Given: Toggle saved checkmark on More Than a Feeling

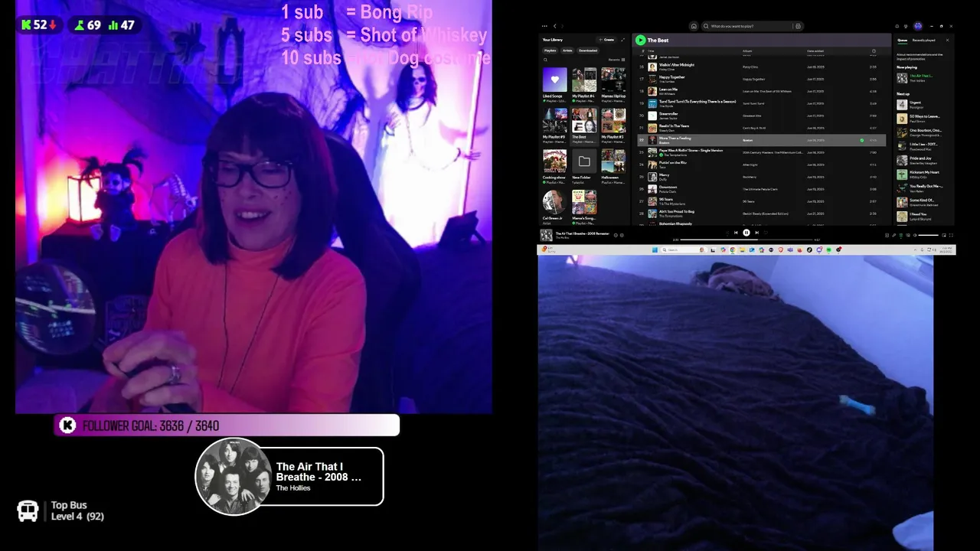Looking at the screenshot, I should [862, 140].
